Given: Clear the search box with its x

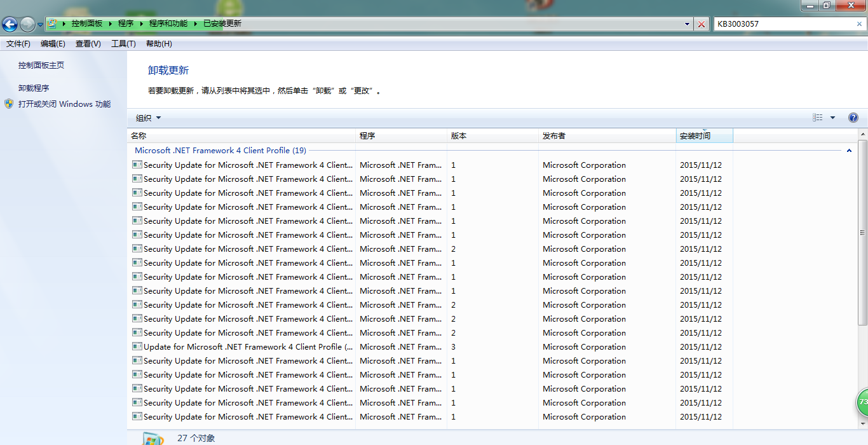Looking at the screenshot, I should (859, 24).
